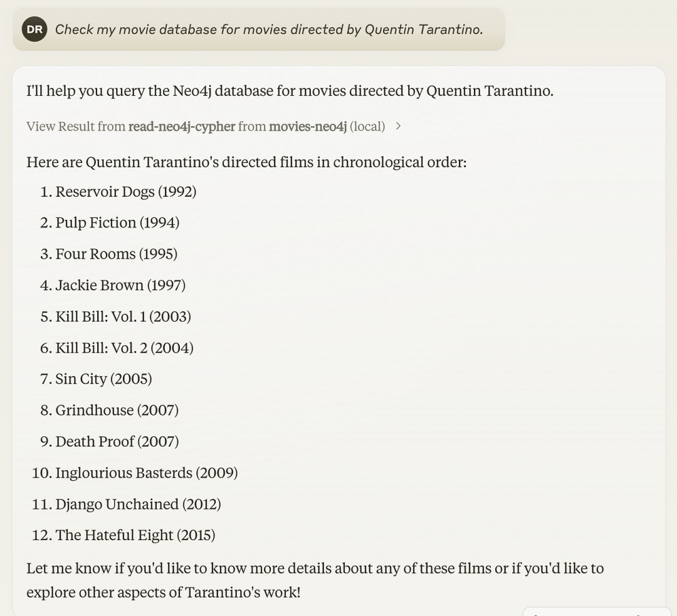The height and width of the screenshot is (616, 677).
Task: Click the Four Rooms (1995) entry
Action: [116, 254]
